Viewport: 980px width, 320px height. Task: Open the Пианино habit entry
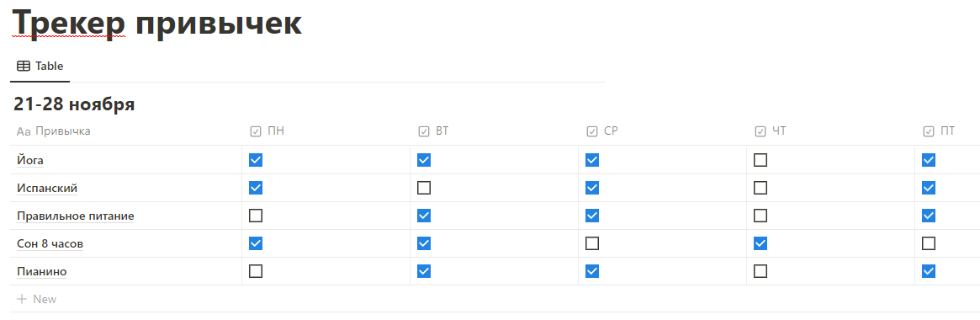(x=41, y=272)
